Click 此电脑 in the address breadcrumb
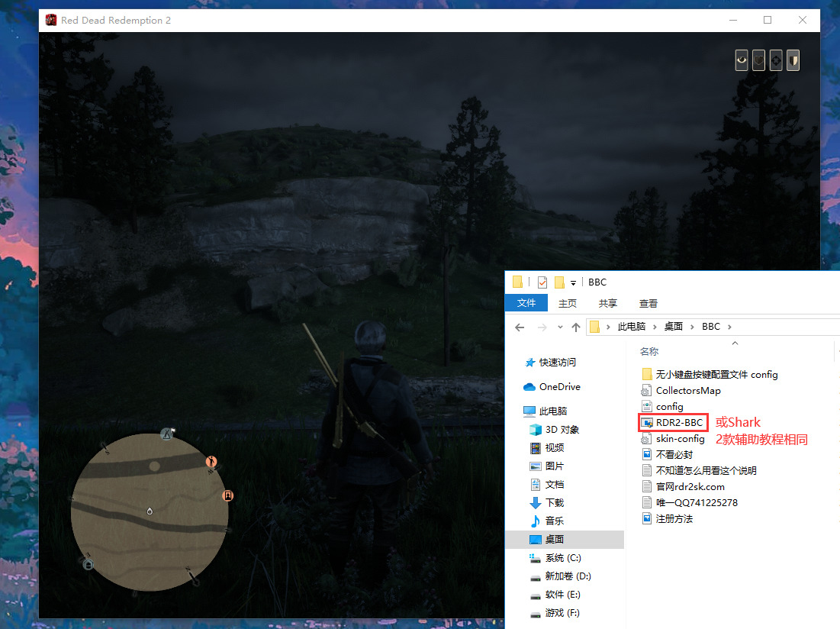Screen dimensions: 840x629 point(632,326)
